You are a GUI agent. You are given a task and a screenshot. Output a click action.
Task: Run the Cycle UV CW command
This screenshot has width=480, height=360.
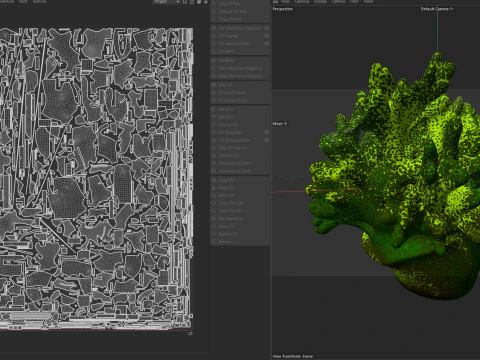point(240,211)
